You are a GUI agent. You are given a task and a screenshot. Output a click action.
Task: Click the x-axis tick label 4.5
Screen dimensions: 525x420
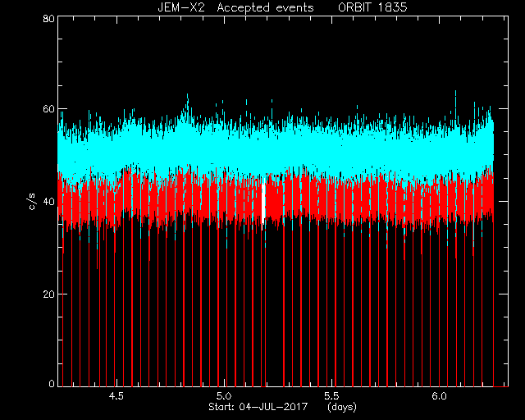(116, 396)
